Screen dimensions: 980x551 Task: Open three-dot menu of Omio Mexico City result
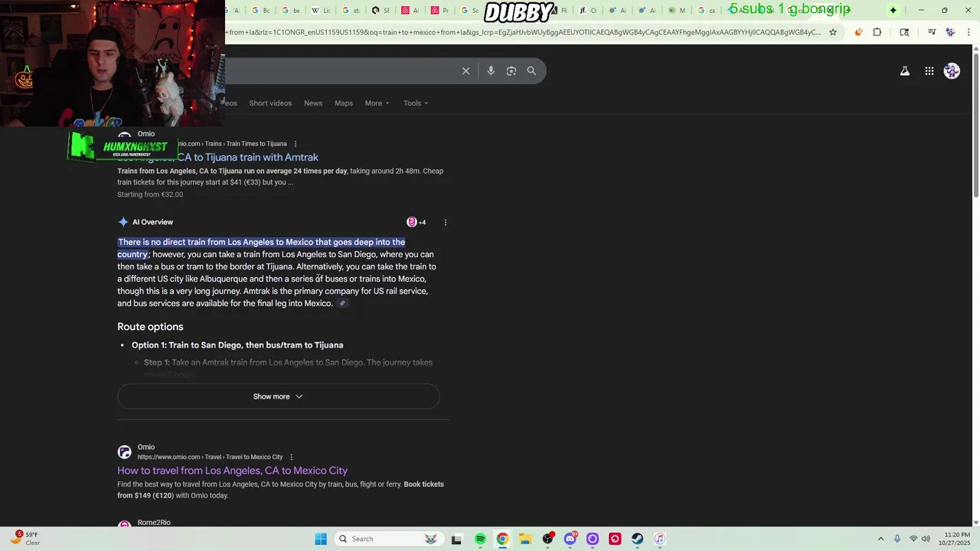[x=291, y=457]
